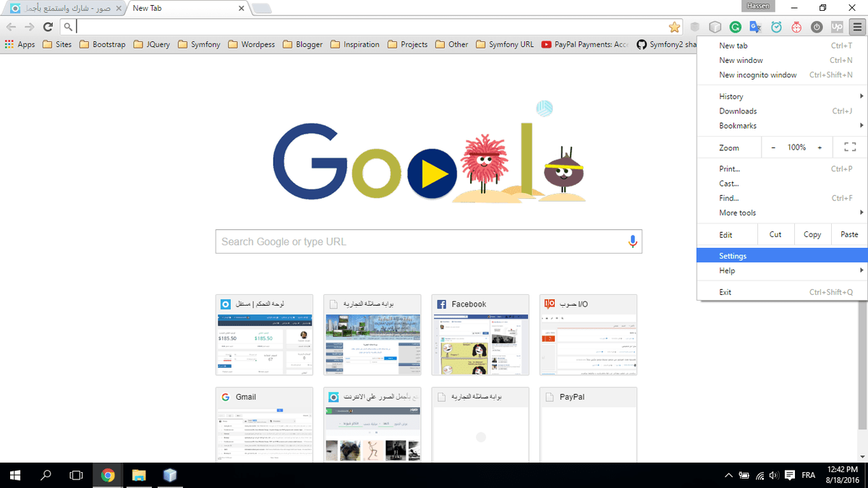This screenshot has width=868, height=488.
Task: Open Downloads from the menu
Action: (x=782, y=111)
